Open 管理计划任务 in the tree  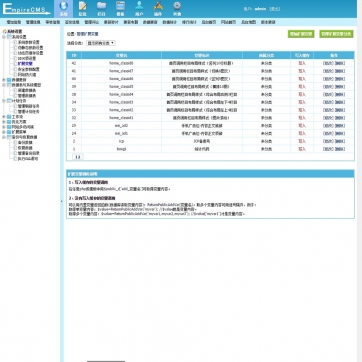pos(28,111)
